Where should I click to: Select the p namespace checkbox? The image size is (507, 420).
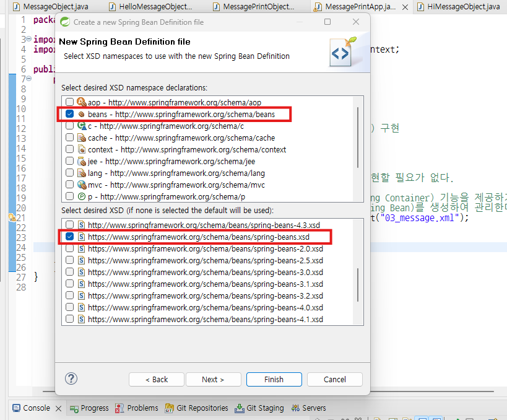[69, 196]
